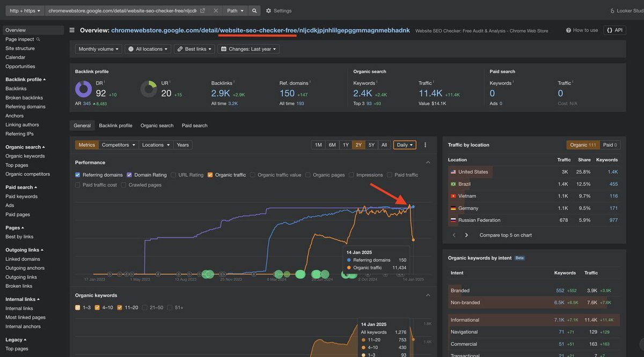Viewport: 644px width, 357px height.
Task: Open the URL in a new tab icon
Action: (x=202, y=11)
